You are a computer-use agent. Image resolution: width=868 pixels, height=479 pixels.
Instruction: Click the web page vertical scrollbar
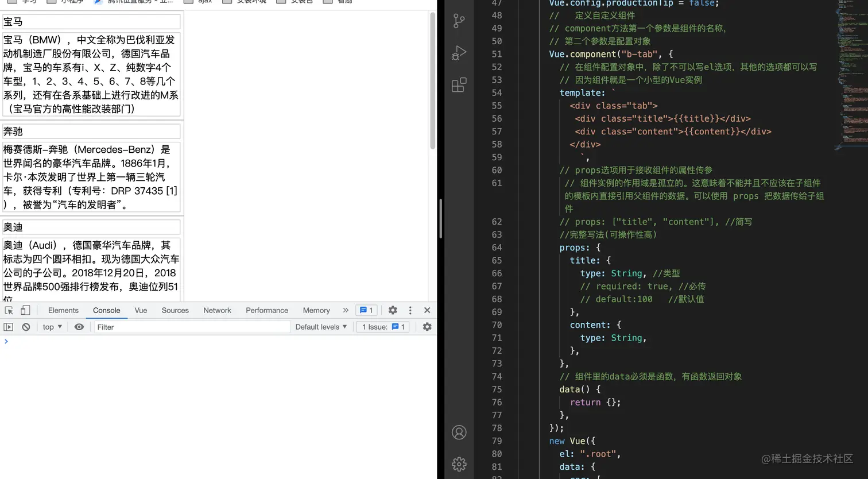[433, 80]
